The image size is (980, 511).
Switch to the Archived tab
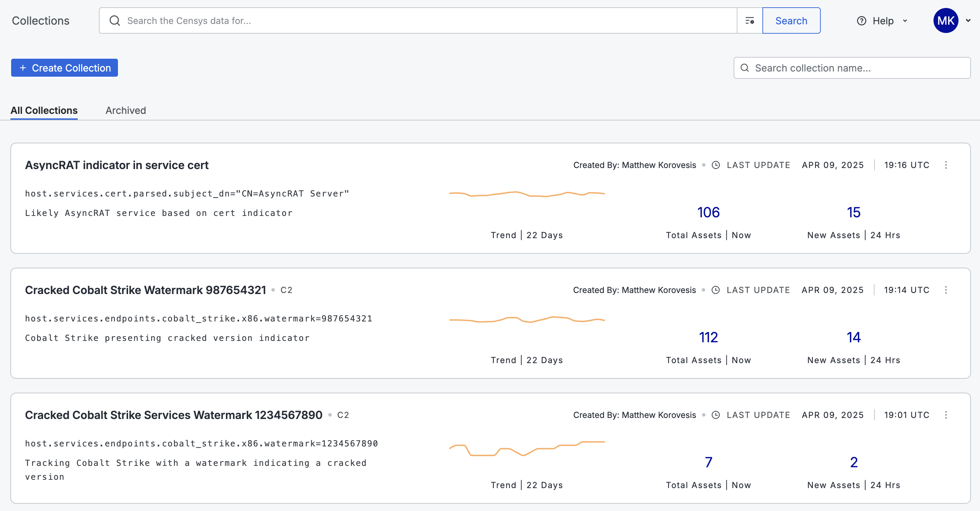126,110
